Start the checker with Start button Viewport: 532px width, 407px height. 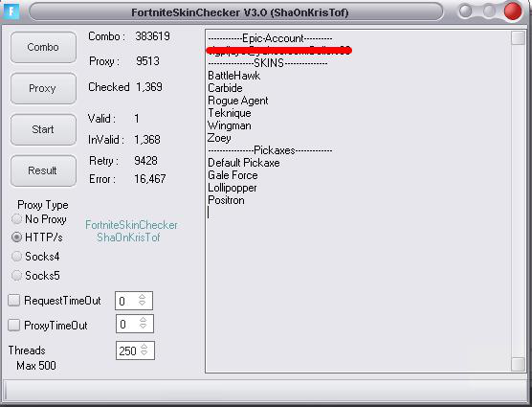[43, 129]
